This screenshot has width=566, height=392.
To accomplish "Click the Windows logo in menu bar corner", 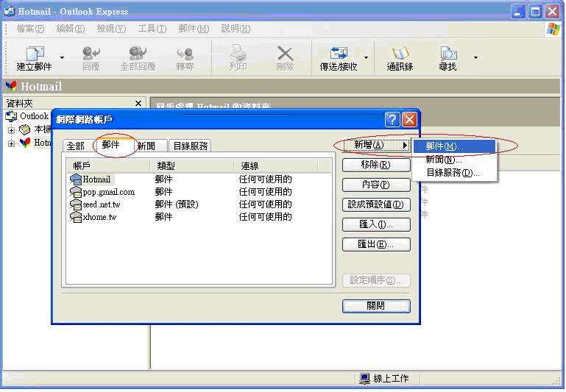I will point(553,29).
